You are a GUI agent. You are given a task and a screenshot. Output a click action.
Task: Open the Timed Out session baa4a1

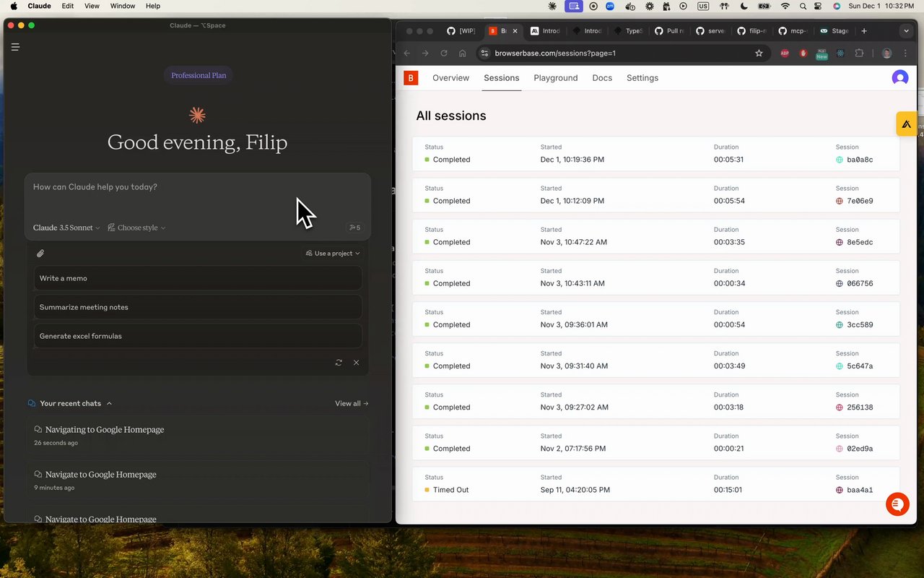coord(656,484)
